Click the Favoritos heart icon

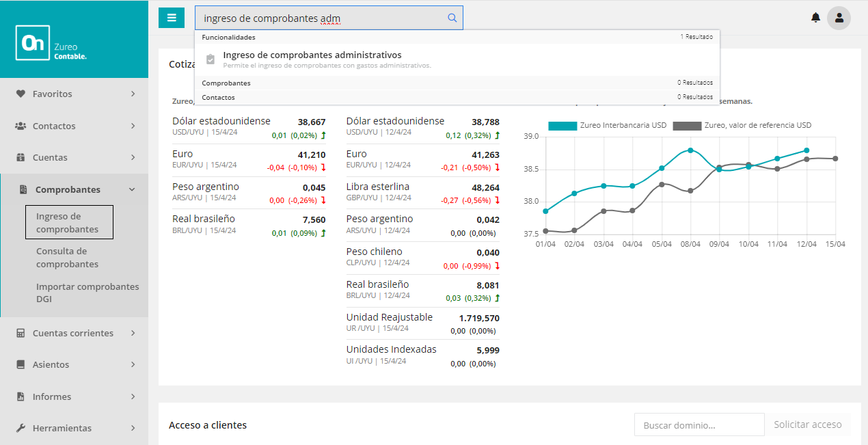[x=21, y=94]
